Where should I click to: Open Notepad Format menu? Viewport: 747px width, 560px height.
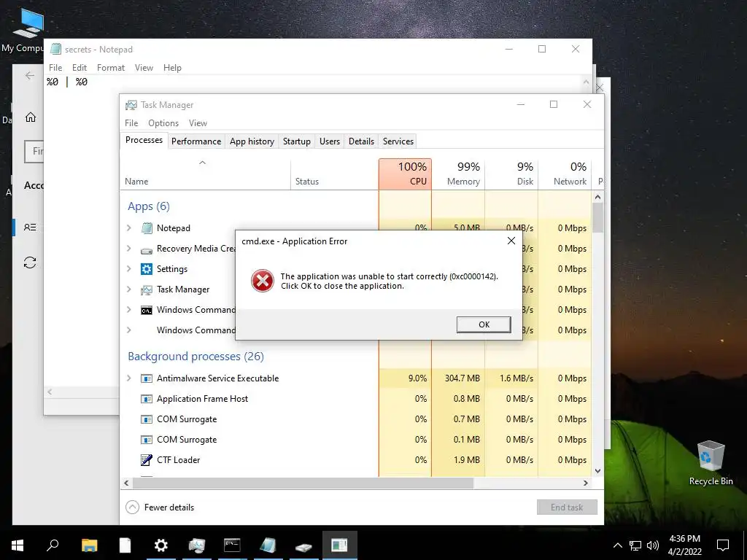[111, 68]
